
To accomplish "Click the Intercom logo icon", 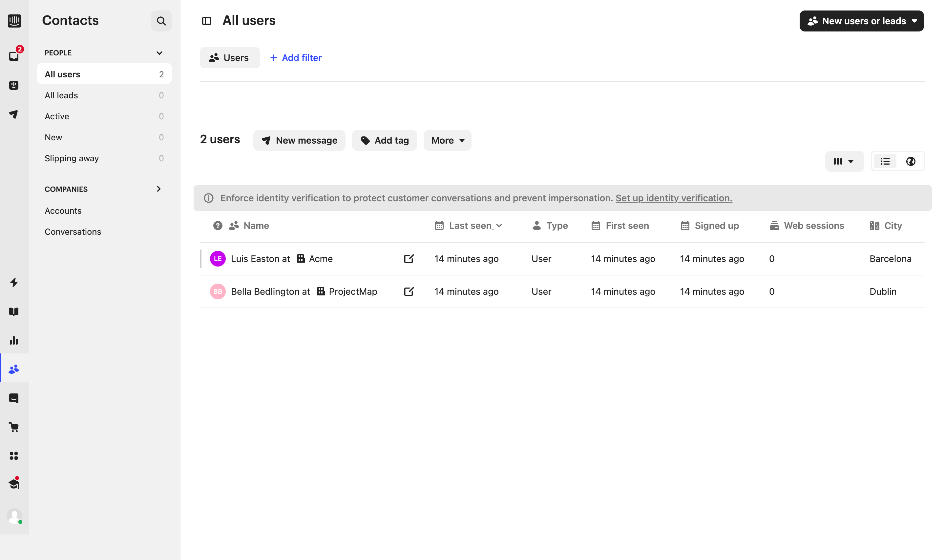I will [14, 21].
